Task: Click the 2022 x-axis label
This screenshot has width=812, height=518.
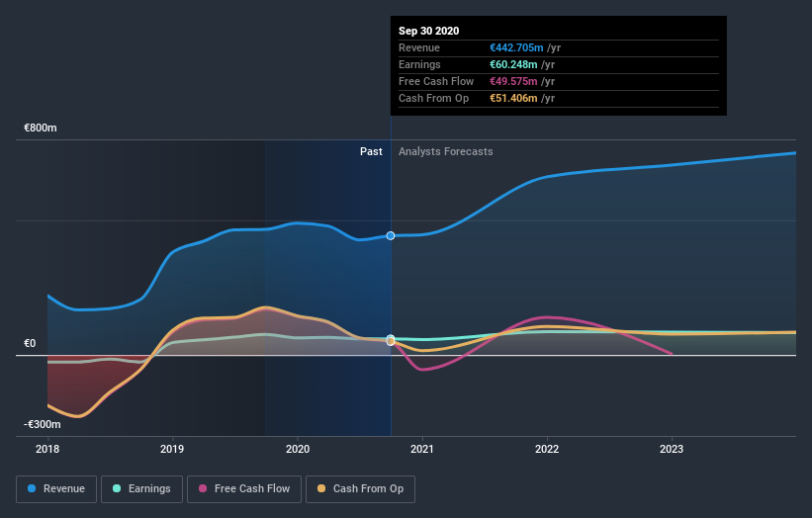Action: tap(547, 449)
